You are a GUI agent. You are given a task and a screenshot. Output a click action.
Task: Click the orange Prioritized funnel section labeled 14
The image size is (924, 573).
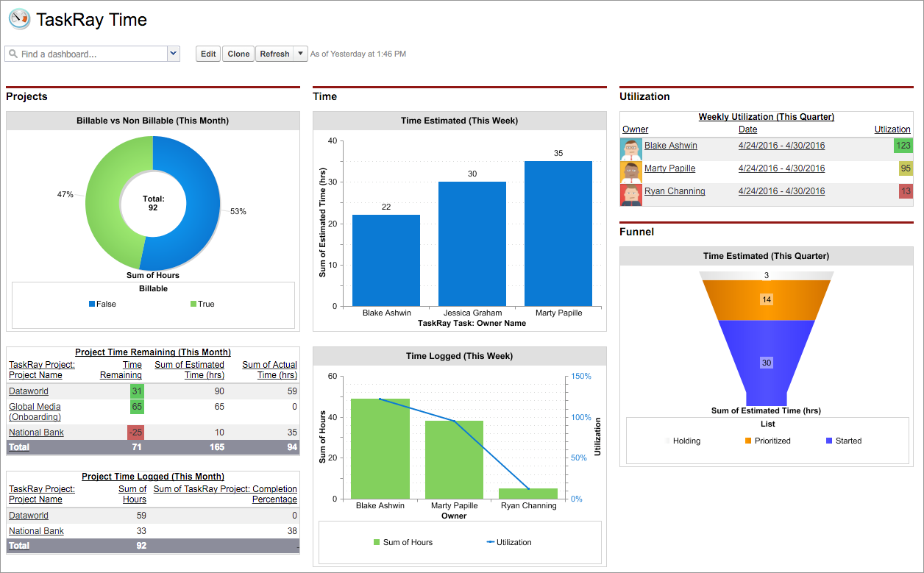[x=766, y=300]
